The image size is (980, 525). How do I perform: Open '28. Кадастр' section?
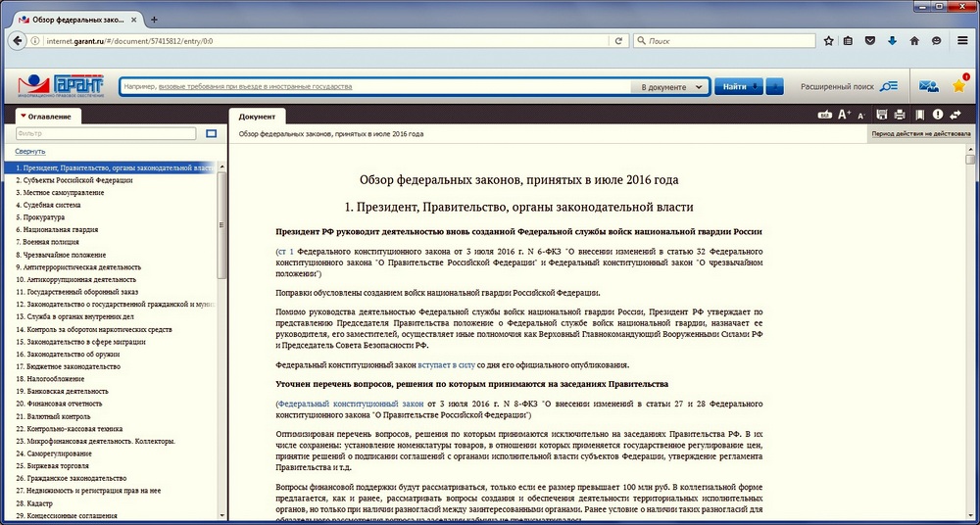[34, 503]
